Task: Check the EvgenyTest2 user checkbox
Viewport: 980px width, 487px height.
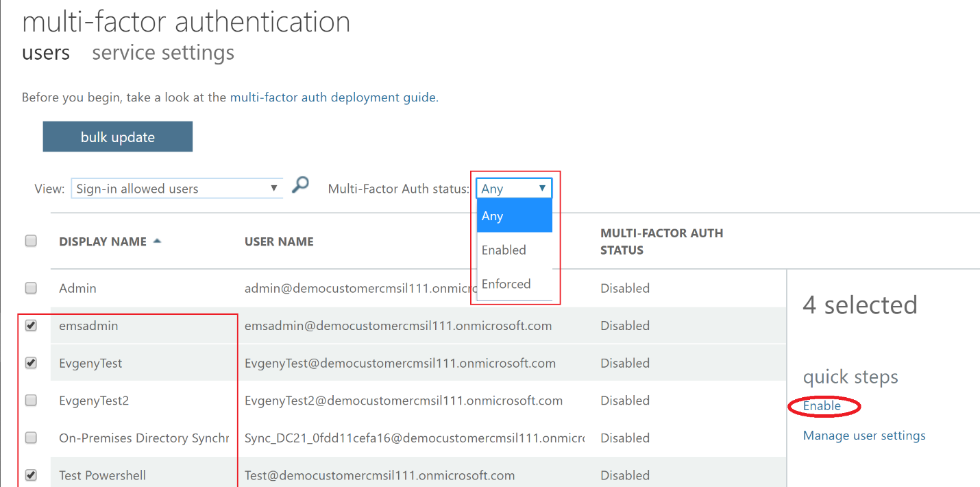Action: pos(31,401)
